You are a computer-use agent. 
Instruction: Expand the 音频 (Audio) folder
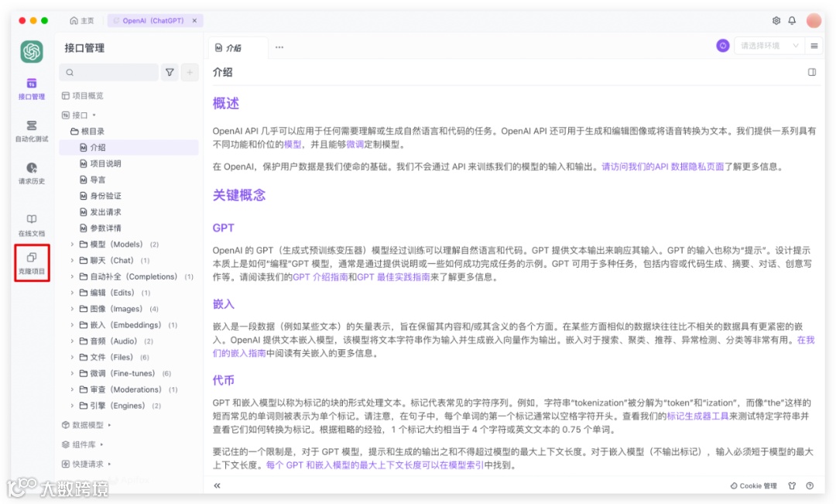[x=72, y=341]
